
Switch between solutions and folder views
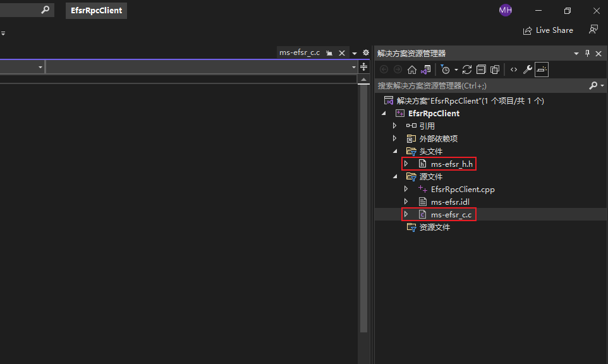[426, 70]
